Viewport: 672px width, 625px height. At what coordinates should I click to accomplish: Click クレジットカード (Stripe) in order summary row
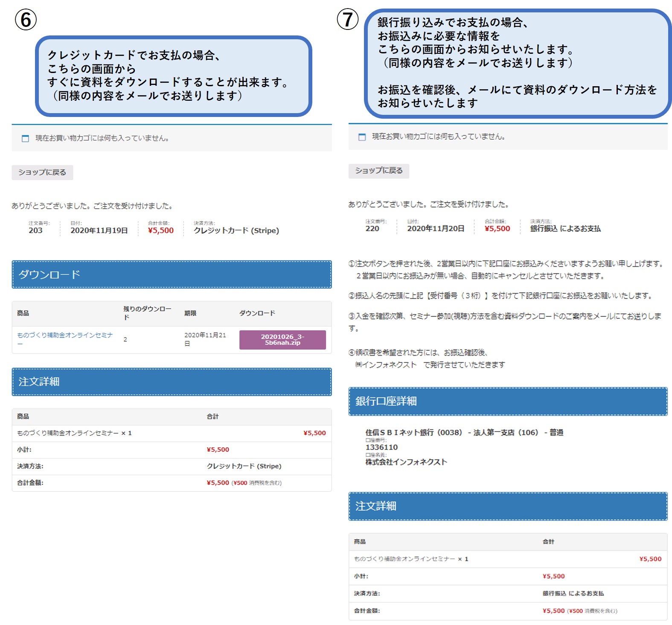click(x=236, y=231)
